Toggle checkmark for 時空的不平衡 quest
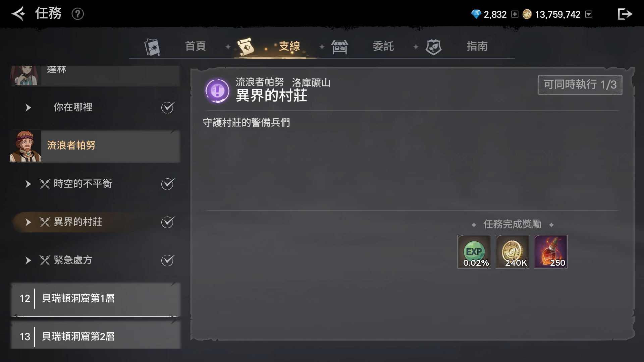 point(167,184)
